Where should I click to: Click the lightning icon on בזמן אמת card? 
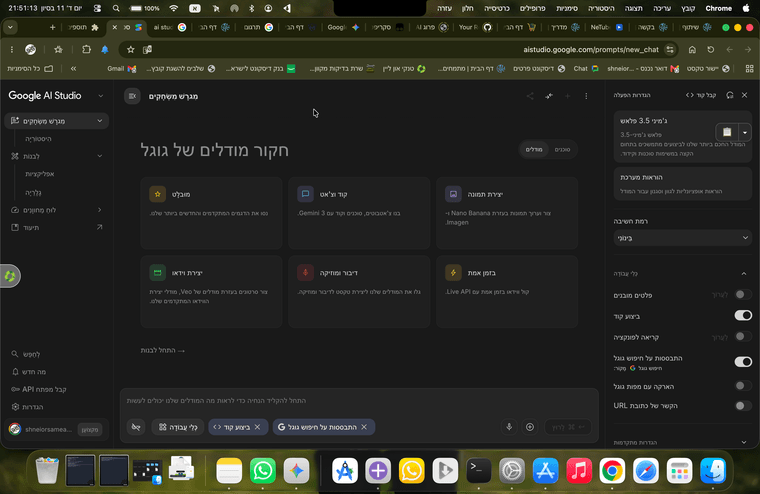click(x=453, y=272)
